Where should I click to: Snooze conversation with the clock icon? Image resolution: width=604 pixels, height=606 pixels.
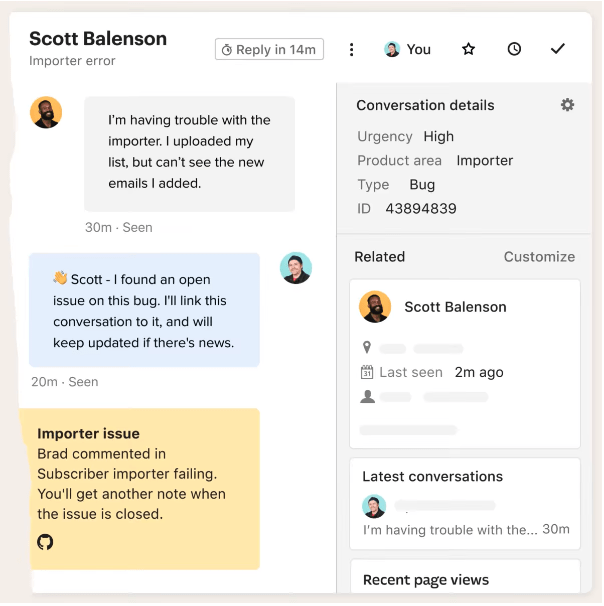coord(514,49)
